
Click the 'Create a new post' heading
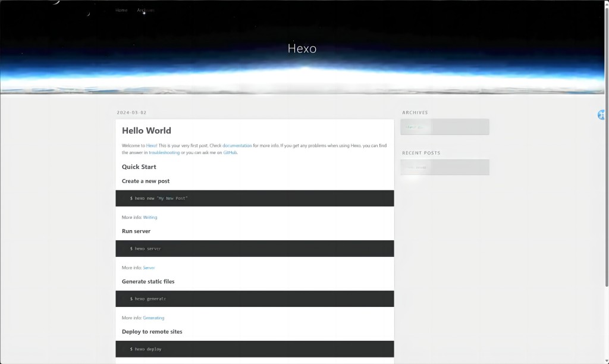click(146, 181)
